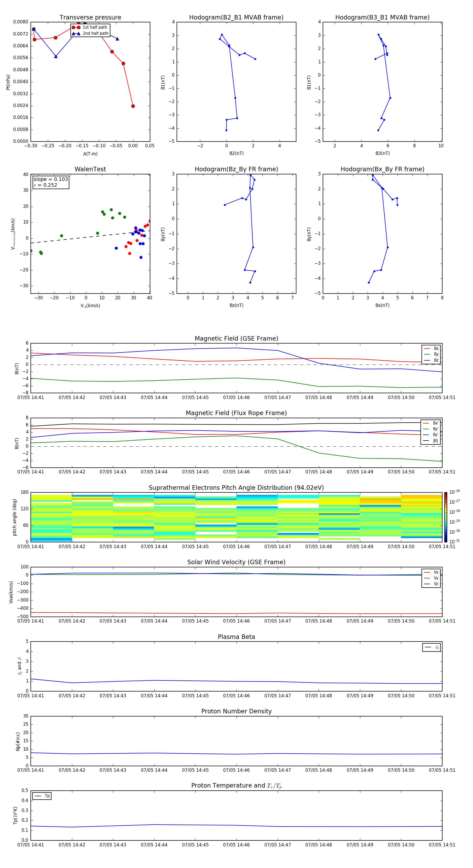Viewport: 473px width, 868px height.
Task: Select the 'WalenTest' plot title
Action: [x=90, y=169]
